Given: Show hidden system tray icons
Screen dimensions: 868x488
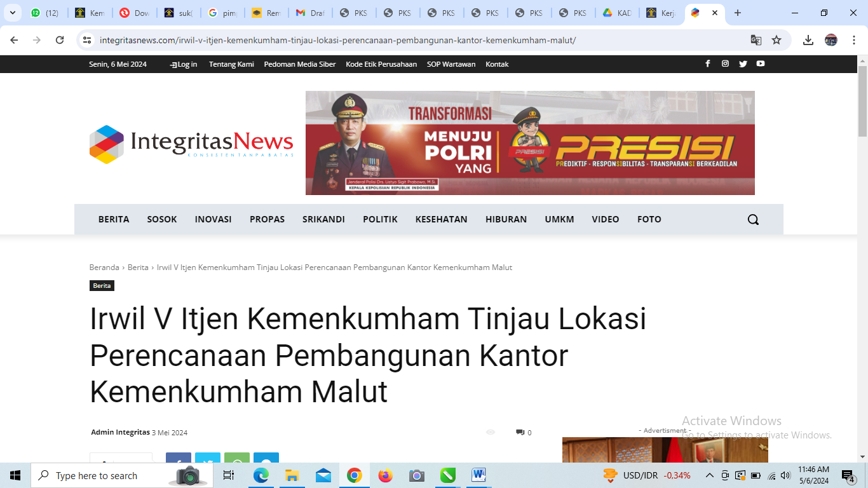Looking at the screenshot, I should click(x=710, y=475).
